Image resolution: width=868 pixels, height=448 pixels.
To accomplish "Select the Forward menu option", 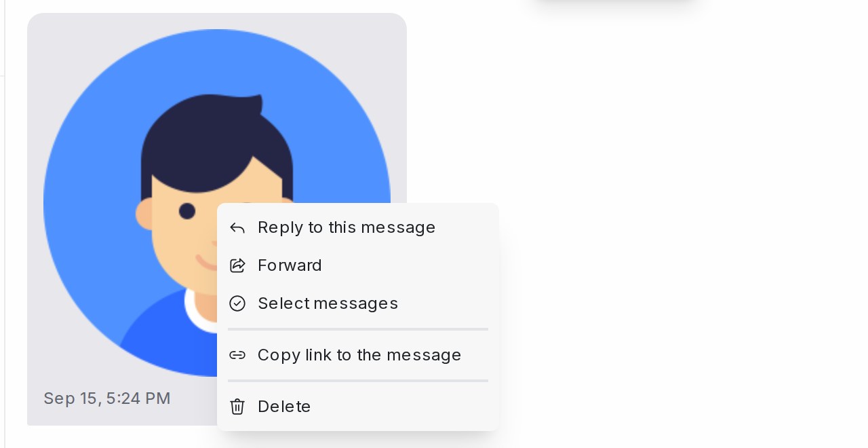I will [x=358, y=265].
